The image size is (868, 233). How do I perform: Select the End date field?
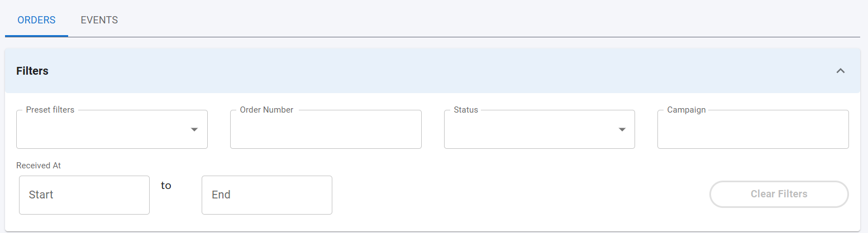[x=267, y=195]
